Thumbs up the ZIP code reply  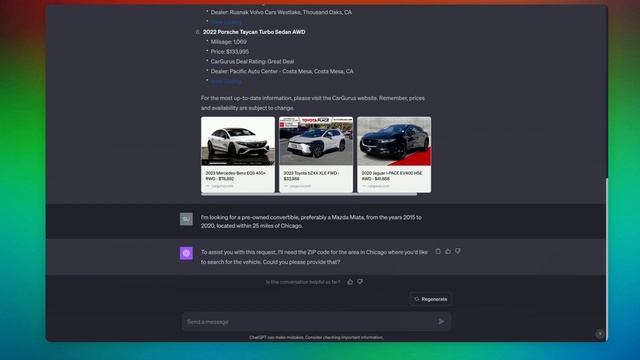(x=448, y=251)
